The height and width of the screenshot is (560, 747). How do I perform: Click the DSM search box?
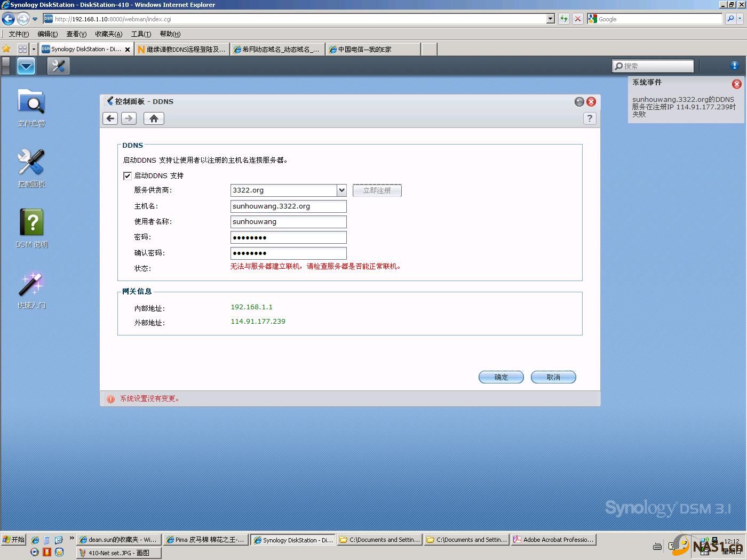coord(653,66)
